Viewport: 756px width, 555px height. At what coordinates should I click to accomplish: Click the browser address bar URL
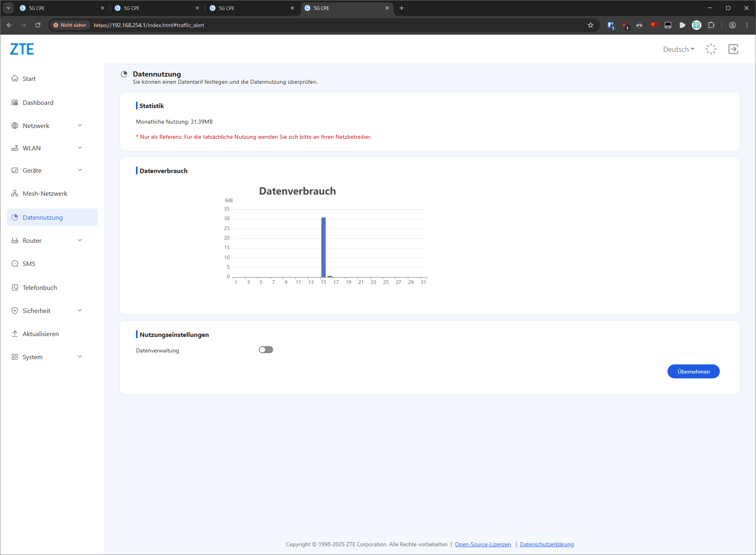point(149,25)
